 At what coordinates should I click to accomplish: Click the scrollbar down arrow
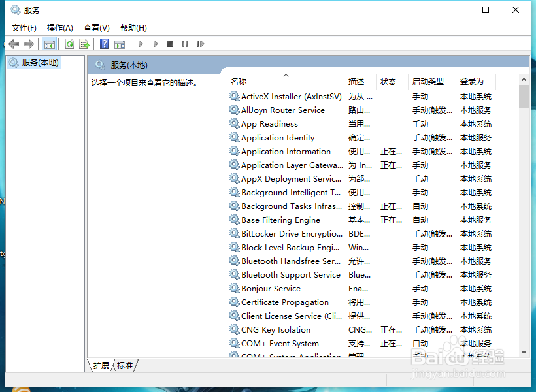[x=524, y=352]
